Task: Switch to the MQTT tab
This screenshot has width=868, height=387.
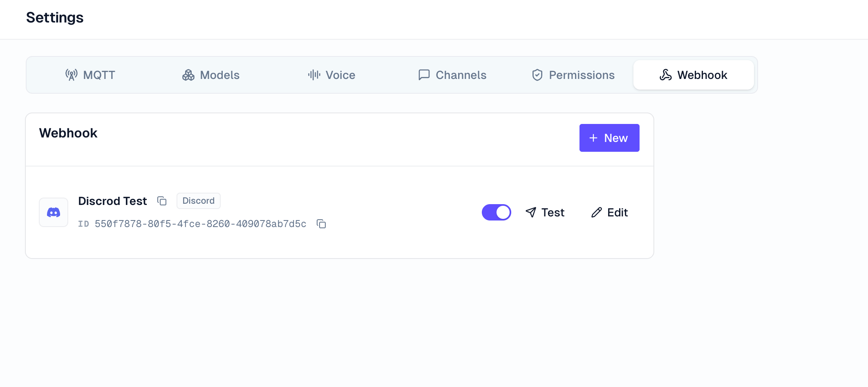Action: 90,75
